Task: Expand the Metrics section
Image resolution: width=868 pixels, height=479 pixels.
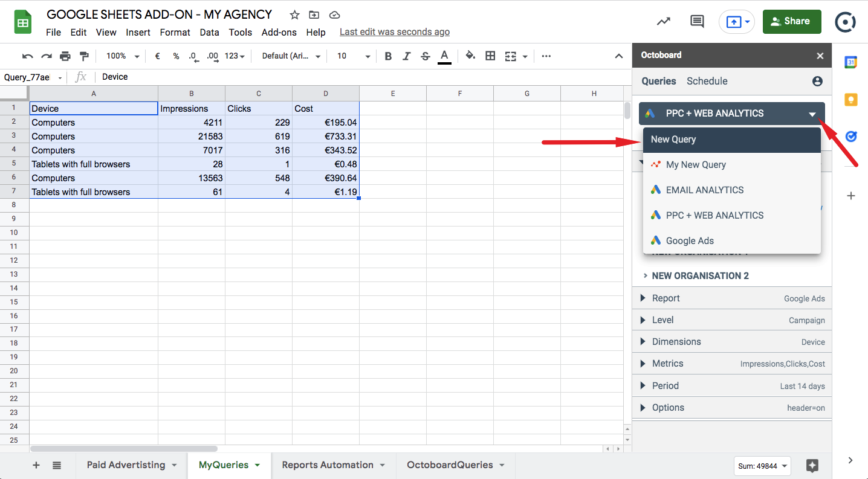Action: [x=732, y=364]
